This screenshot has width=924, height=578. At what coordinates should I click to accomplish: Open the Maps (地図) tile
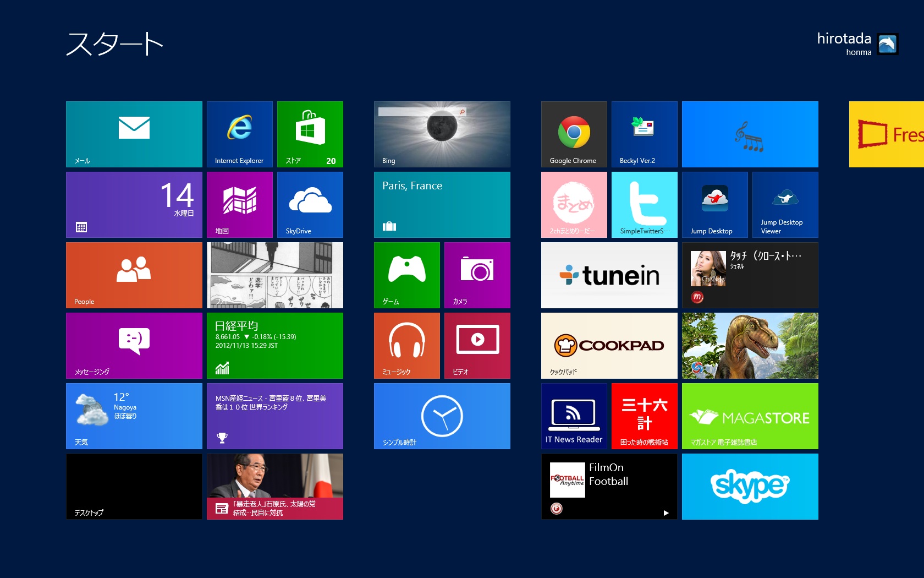(x=240, y=205)
